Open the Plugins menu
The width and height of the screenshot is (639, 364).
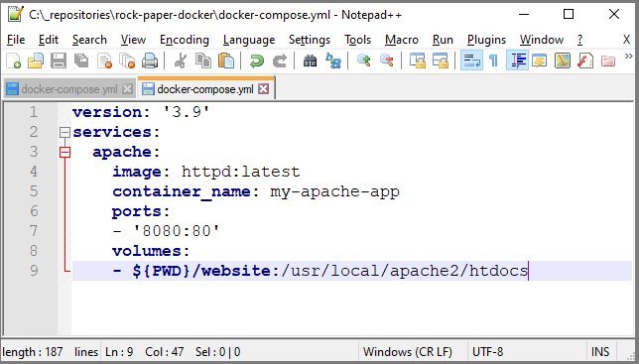[486, 40]
